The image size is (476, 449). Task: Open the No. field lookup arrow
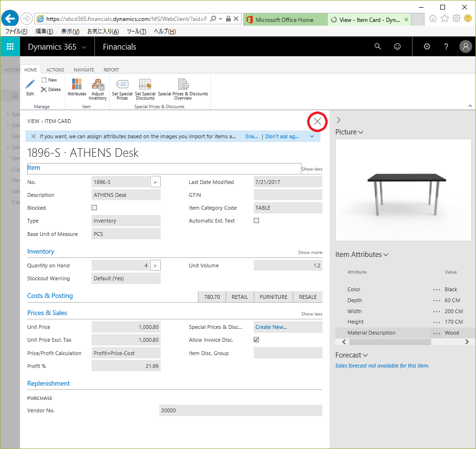(x=155, y=182)
